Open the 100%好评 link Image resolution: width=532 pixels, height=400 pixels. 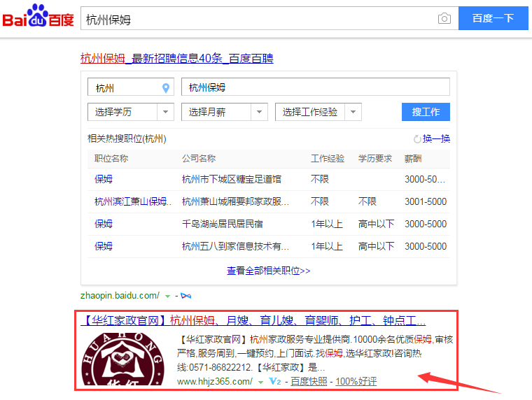tap(356, 381)
